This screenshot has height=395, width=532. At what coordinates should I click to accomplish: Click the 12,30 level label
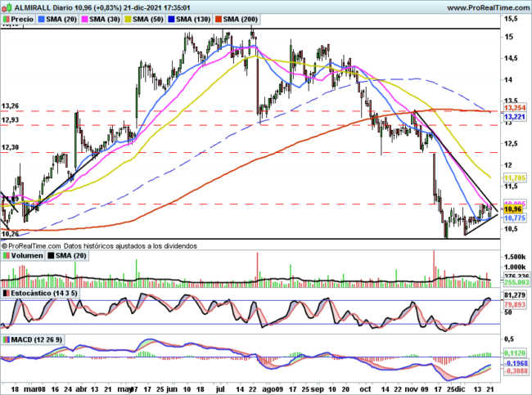(x=10, y=147)
